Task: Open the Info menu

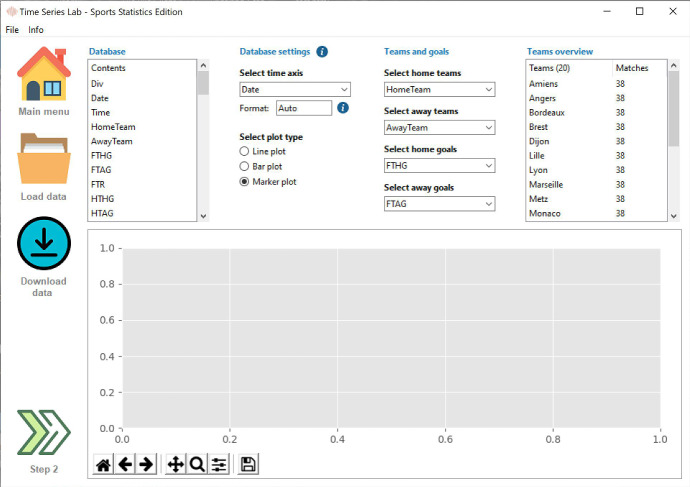Action: click(x=36, y=30)
